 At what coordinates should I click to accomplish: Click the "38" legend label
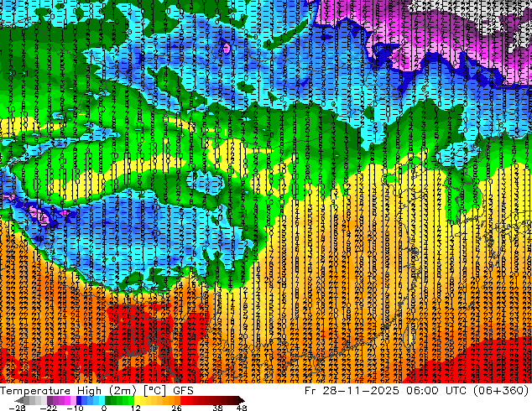pyautogui.click(x=218, y=408)
